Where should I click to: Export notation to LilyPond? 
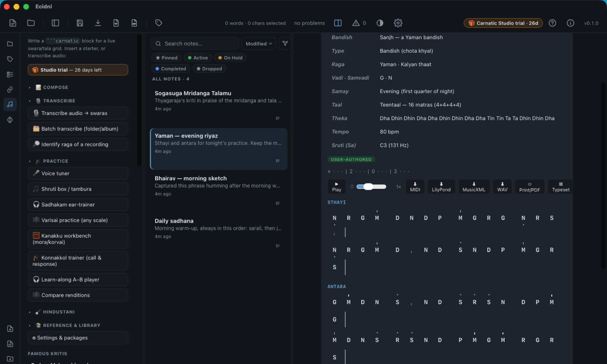coord(441,187)
